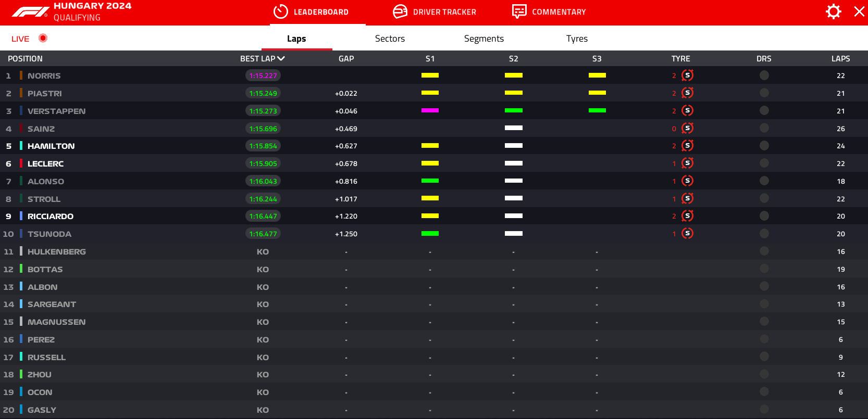Click the Driver Tracker helmet icon
This screenshot has width=868, height=419.
[x=400, y=11]
